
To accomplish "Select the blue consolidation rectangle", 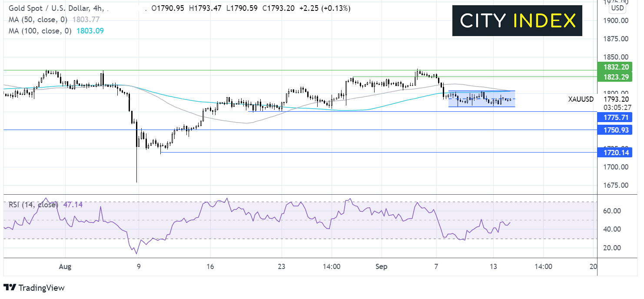I will tap(481, 99).
